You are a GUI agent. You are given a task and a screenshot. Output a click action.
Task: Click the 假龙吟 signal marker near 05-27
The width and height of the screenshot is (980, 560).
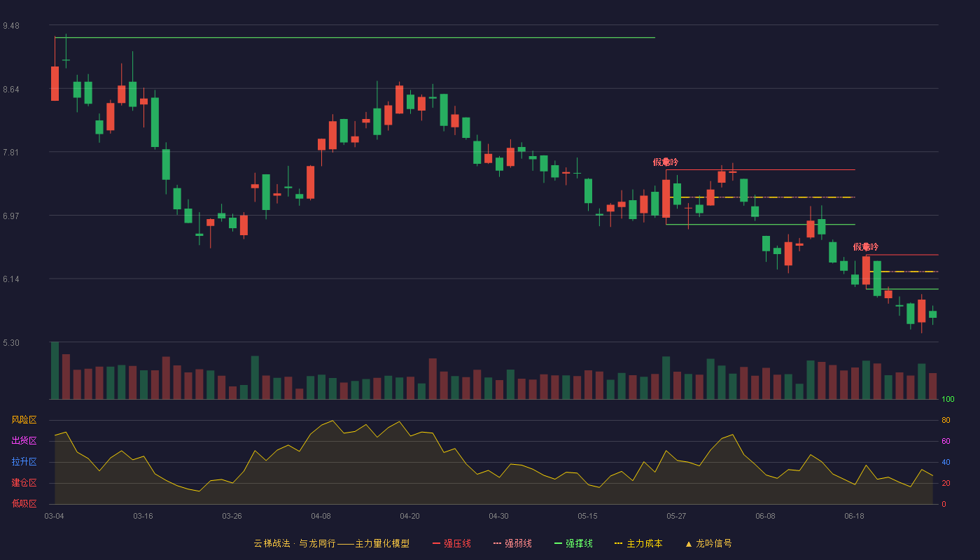tap(666, 162)
